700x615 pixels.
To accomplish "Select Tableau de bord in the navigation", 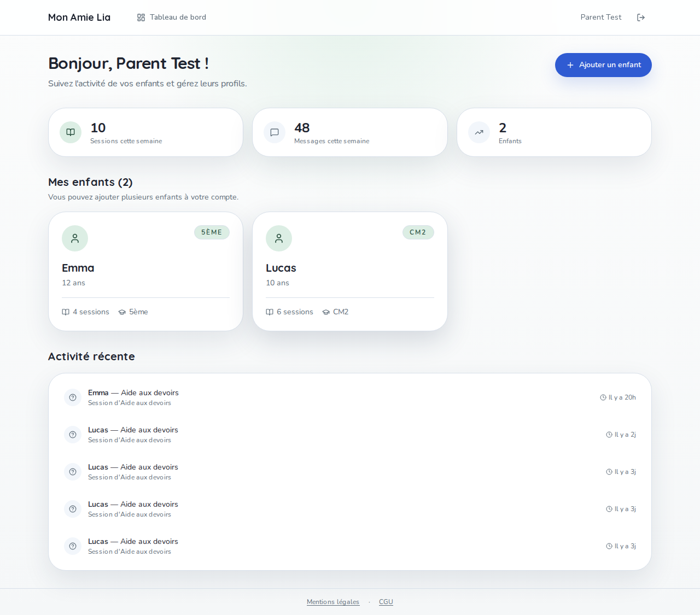I will tap(178, 17).
